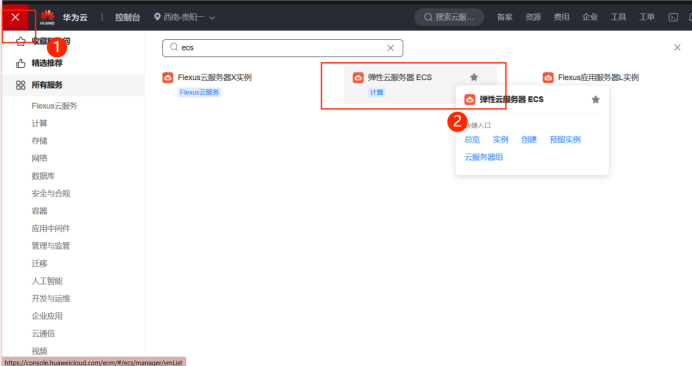This screenshot has height=366, width=692.
Task: Select the 企业应用 category
Action: [x=47, y=316]
